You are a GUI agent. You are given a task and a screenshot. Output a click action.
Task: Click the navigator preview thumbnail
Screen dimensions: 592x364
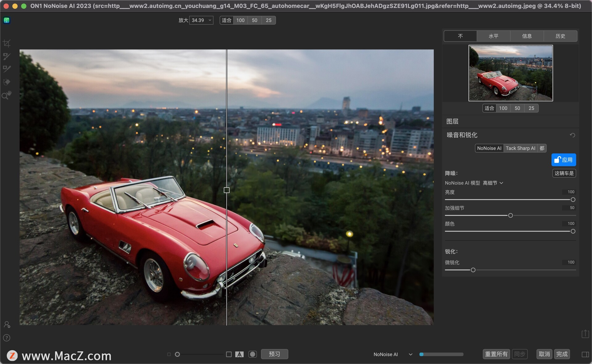tap(511, 73)
